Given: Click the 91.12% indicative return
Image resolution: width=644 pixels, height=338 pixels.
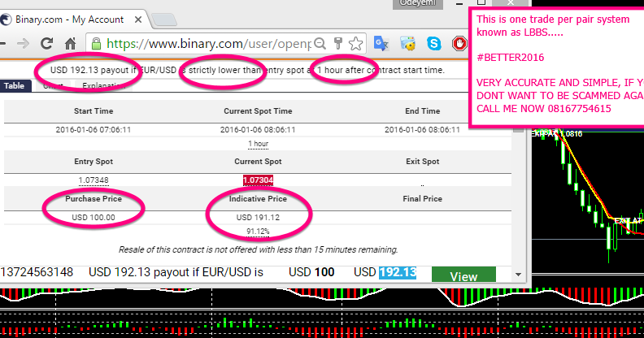Looking at the screenshot, I should pyautogui.click(x=258, y=232).
